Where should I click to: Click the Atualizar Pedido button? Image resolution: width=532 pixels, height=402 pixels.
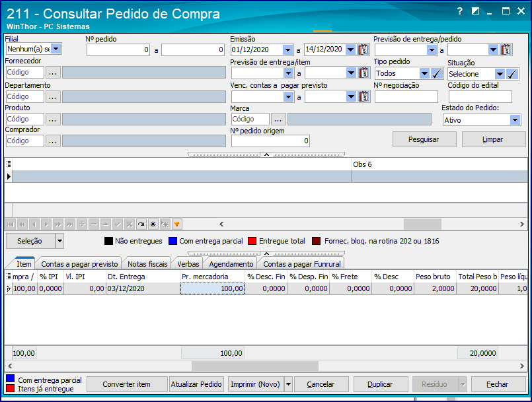[x=196, y=384]
